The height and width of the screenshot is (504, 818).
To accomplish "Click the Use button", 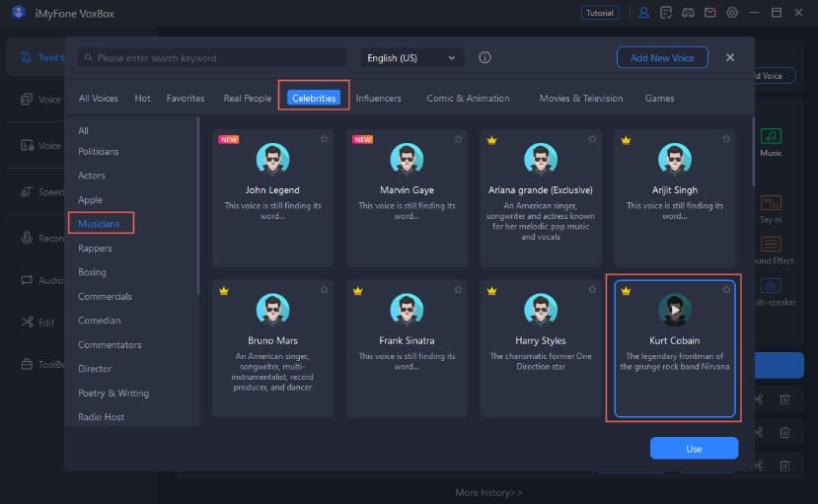I will click(x=694, y=448).
